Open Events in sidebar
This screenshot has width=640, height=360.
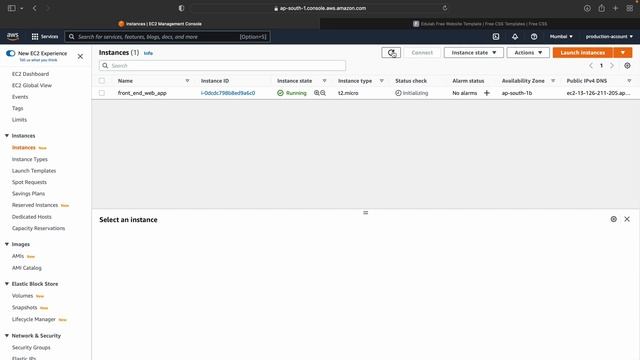20,97
